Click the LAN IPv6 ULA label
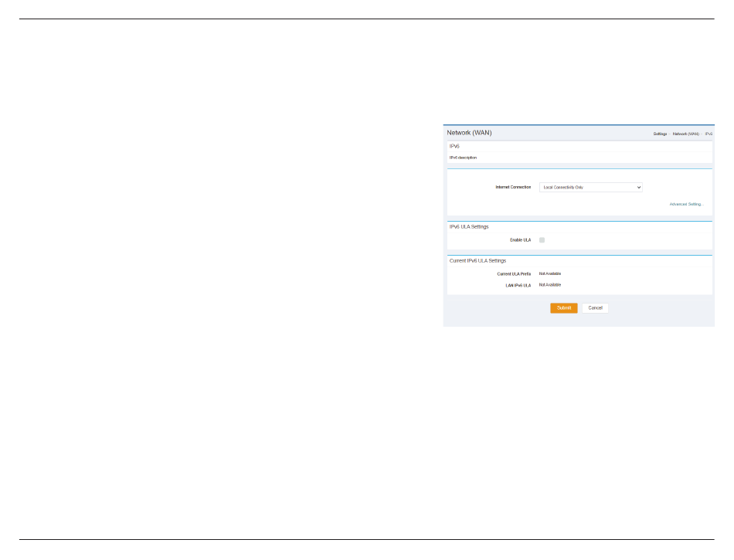734x560 pixels. click(518, 285)
